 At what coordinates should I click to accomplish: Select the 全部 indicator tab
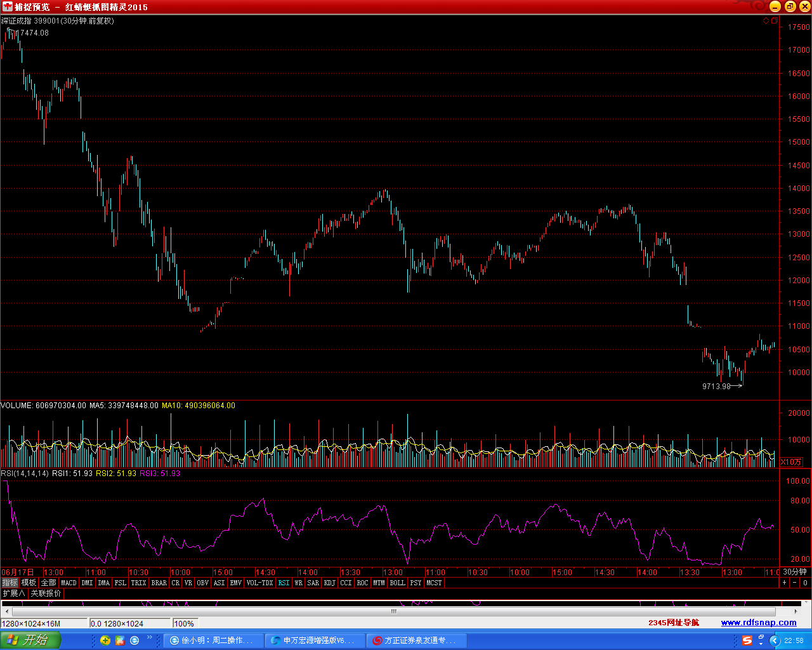[x=49, y=583]
